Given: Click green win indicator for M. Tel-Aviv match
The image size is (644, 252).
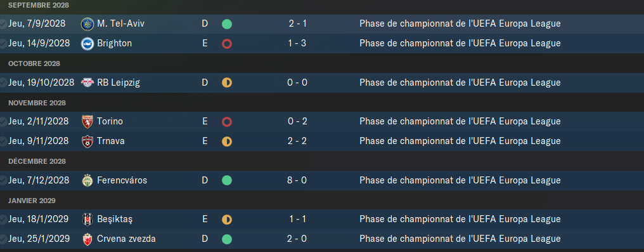Looking at the screenshot, I should [227, 24].
